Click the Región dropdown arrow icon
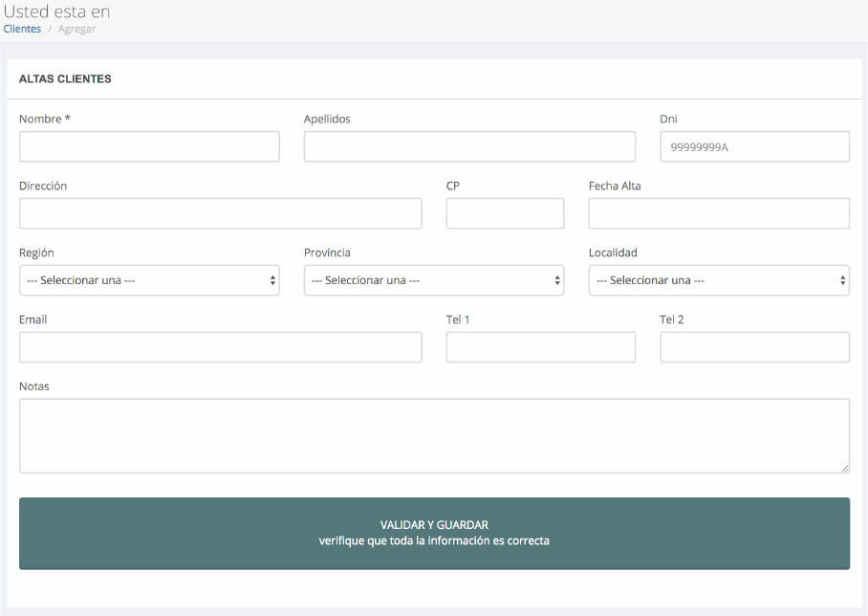The width and height of the screenshot is (868, 616). point(272,280)
